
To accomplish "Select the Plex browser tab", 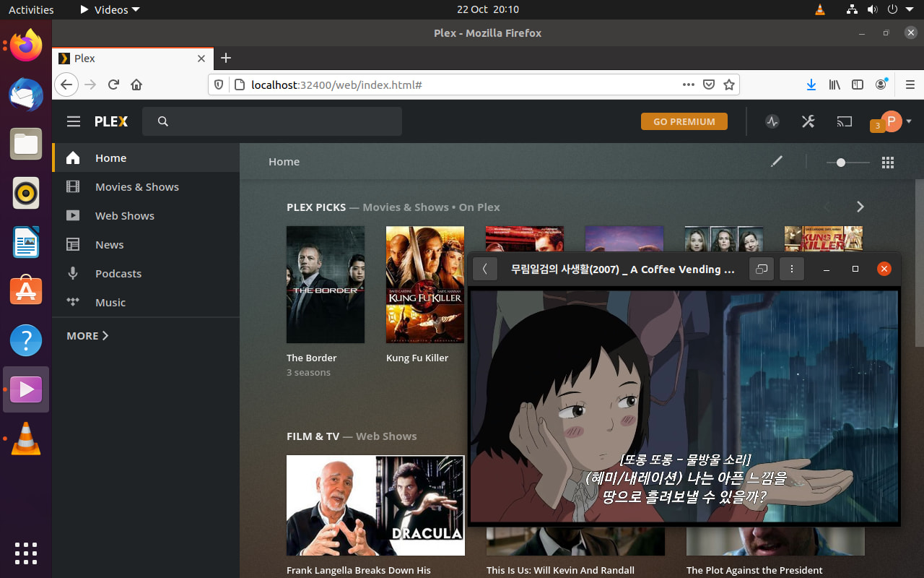I will (x=133, y=59).
